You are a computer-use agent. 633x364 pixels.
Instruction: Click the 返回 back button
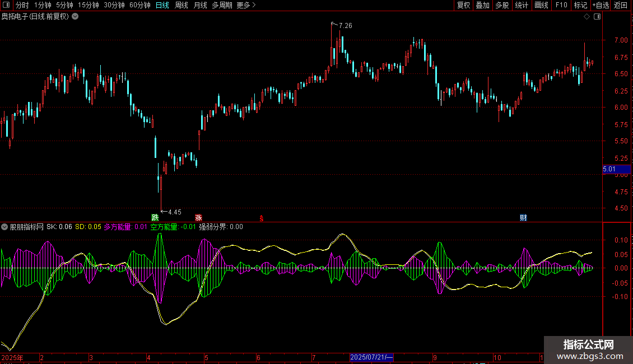pos(621,5)
